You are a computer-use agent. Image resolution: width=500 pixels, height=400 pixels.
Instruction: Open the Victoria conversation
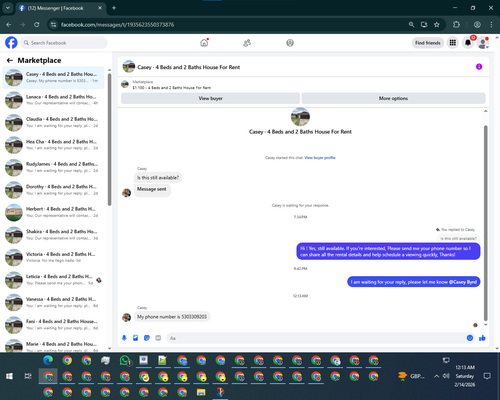point(53,257)
